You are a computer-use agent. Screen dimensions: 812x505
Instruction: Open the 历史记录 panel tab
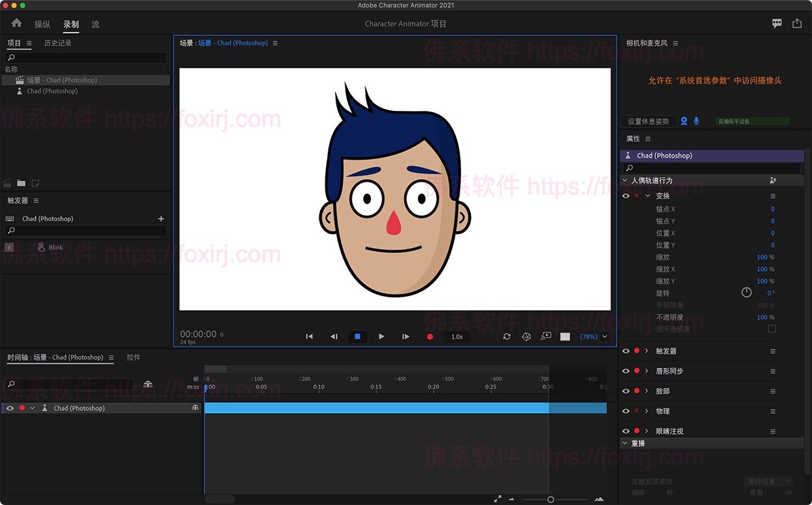click(58, 43)
